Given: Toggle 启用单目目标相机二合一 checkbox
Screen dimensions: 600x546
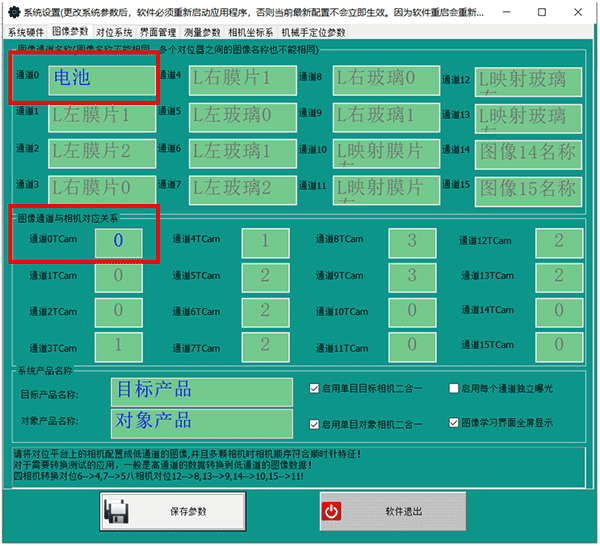Looking at the screenshot, I should [316, 388].
